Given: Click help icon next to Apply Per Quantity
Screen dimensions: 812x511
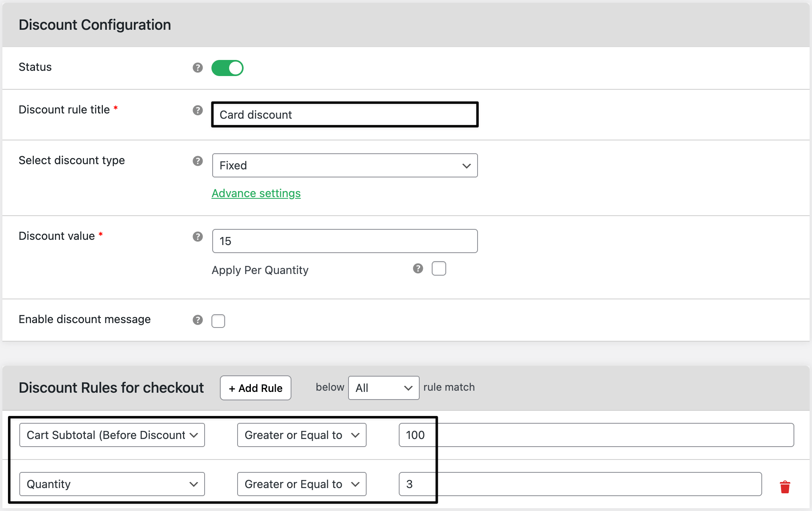Looking at the screenshot, I should click(x=418, y=268).
